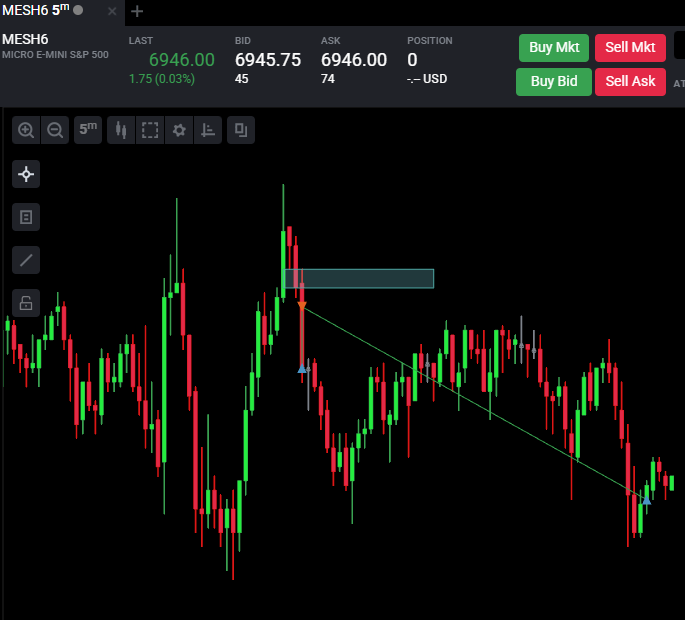Click the MICRO E-MINI S&P 500 description
The height and width of the screenshot is (620, 685).
click(55, 55)
